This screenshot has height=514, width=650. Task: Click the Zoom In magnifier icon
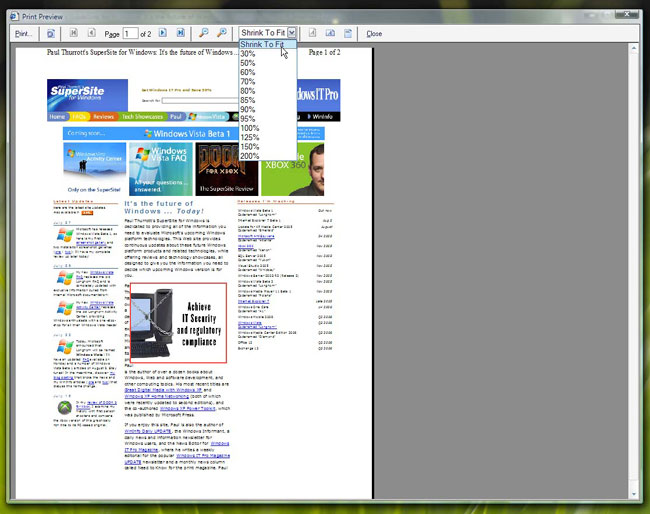(x=222, y=33)
